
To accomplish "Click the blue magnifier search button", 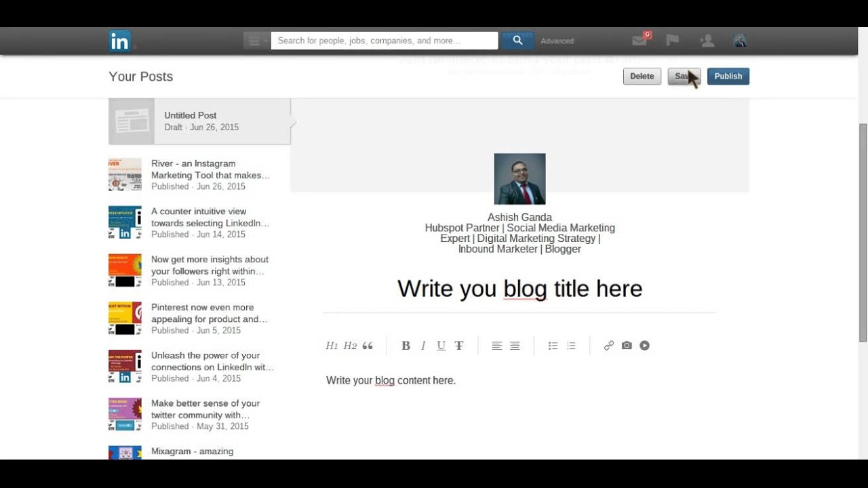I will pos(517,41).
